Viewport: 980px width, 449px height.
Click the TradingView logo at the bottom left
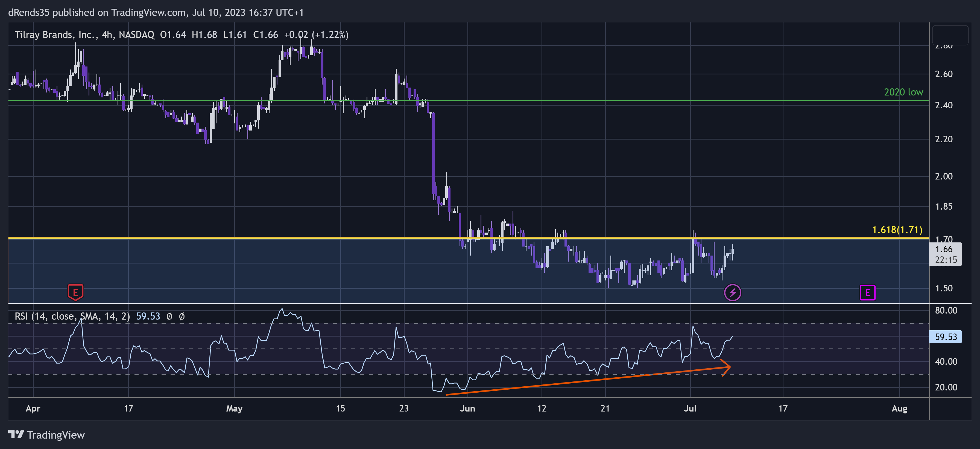46,434
